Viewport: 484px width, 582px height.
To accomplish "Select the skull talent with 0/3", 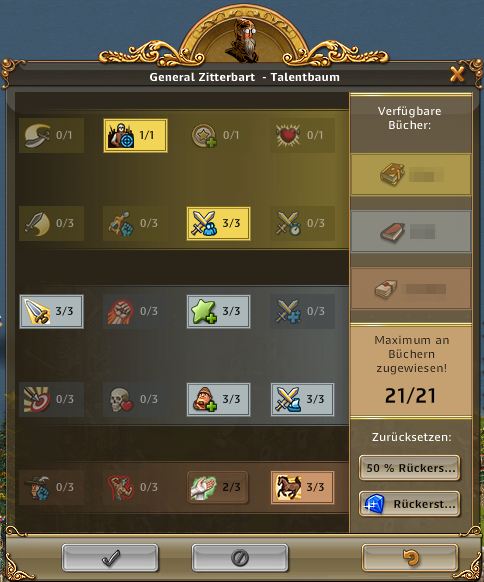I will coord(135,399).
